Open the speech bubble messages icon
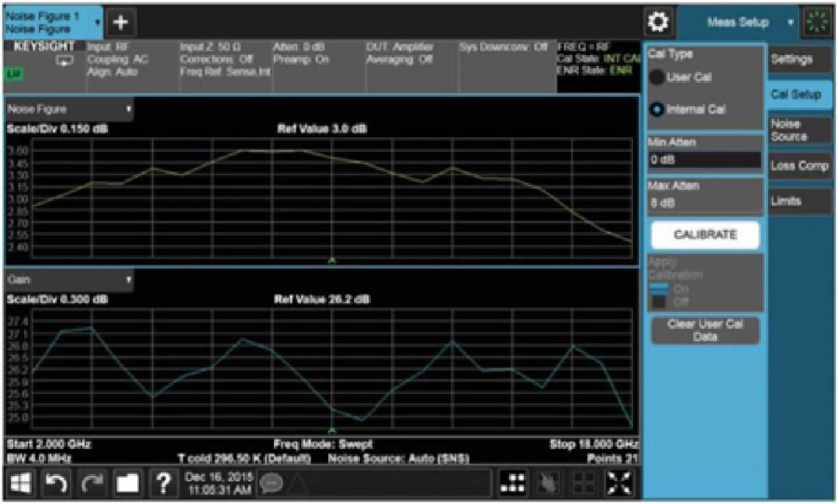 coord(272,484)
